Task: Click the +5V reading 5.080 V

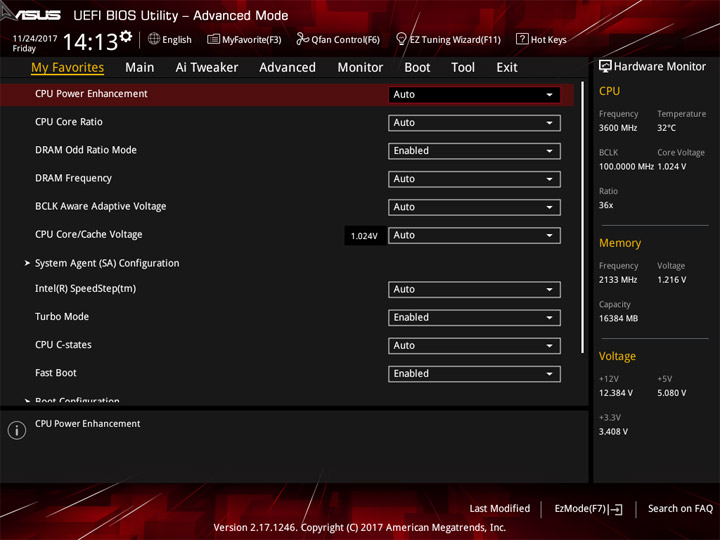Action: point(671,393)
